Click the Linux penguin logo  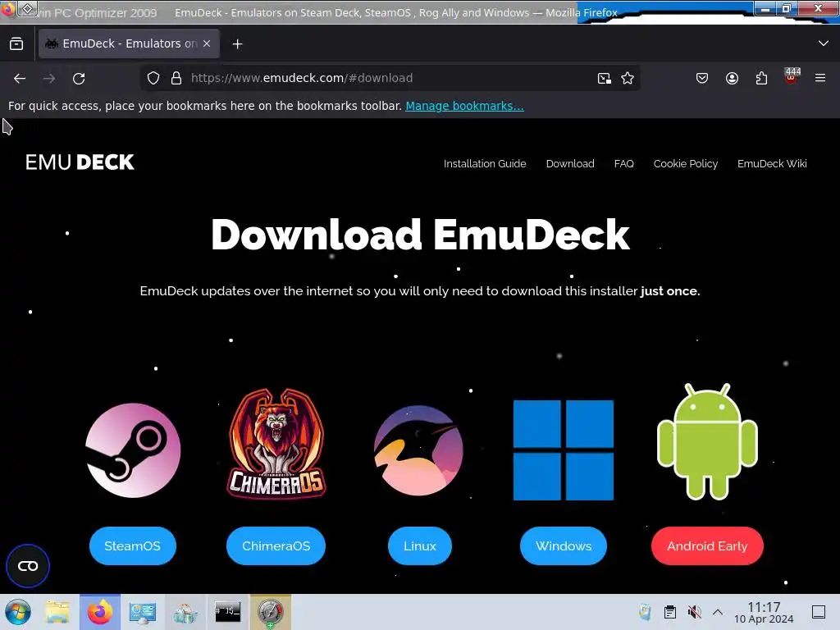click(x=419, y=450)
